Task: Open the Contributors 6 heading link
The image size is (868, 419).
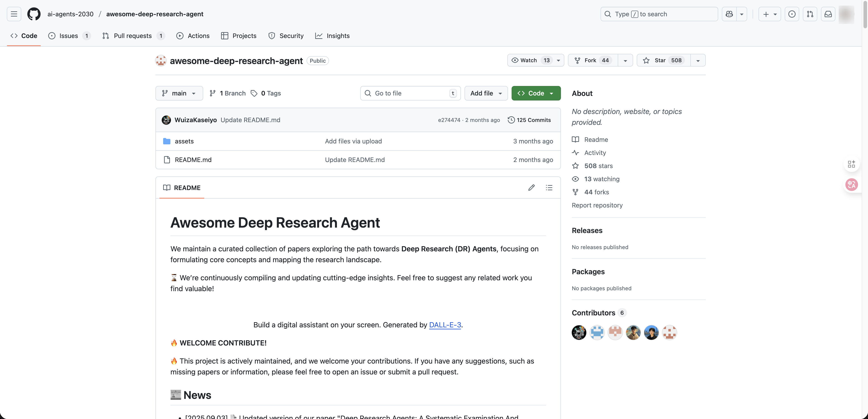Action: [x=599, y=313]
